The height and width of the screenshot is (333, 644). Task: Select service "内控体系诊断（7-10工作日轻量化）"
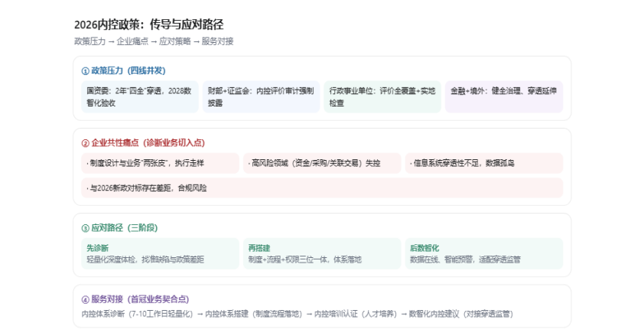click(x=137, y=314)
